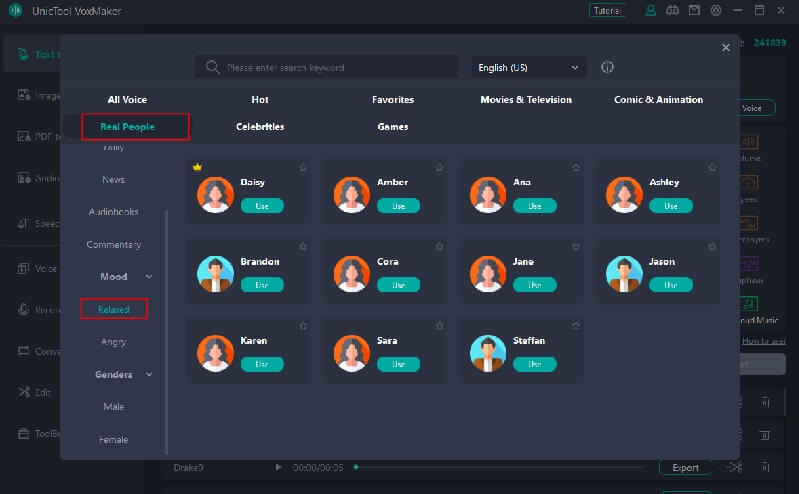Screen dimensions: 799x494
Task: Click Daisy's avatar thumbnail
Action: 215,194
